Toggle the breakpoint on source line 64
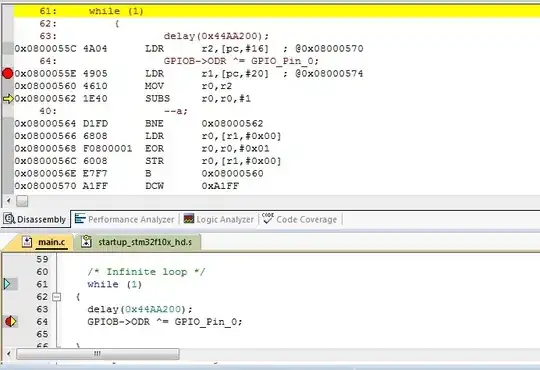Image resolution: width=540 pixels, height=370 pixels. [x=10, y=321]
